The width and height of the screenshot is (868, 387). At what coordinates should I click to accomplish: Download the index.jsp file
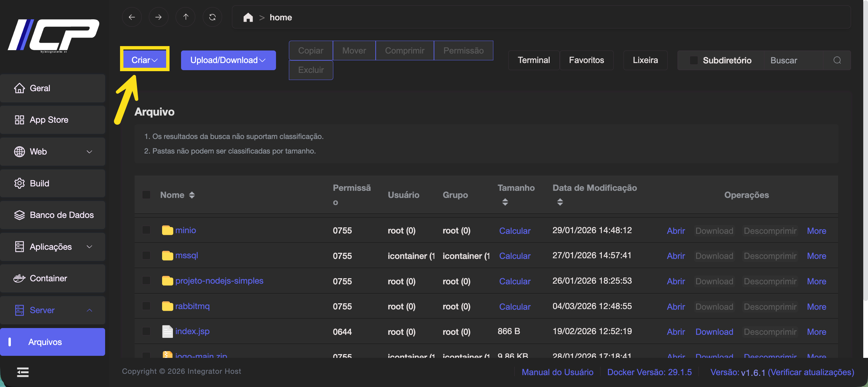click(714, 332)
